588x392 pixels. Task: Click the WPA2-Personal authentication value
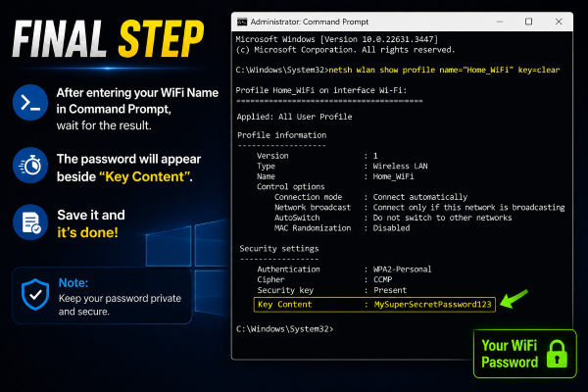pyautogui.click(x=403, y=269)
